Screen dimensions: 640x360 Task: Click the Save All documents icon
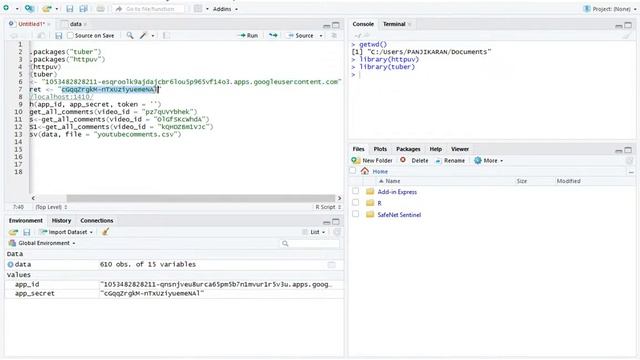tap(83, 9)
